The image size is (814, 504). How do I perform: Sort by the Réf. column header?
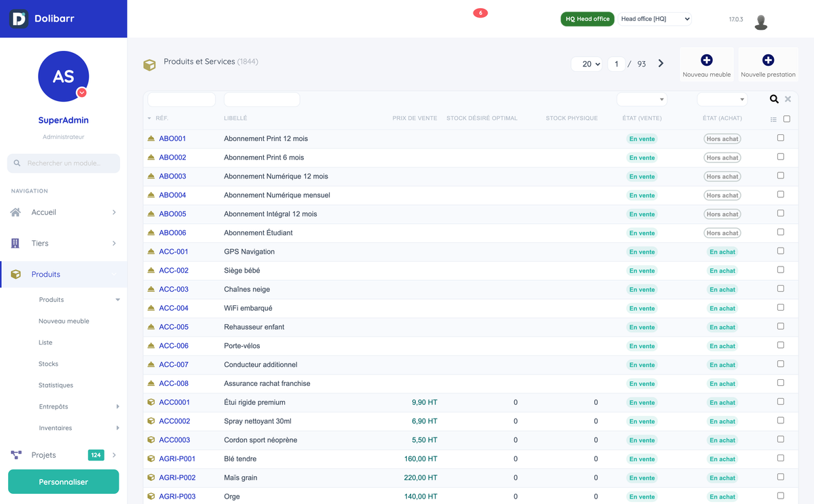[162, 118]
